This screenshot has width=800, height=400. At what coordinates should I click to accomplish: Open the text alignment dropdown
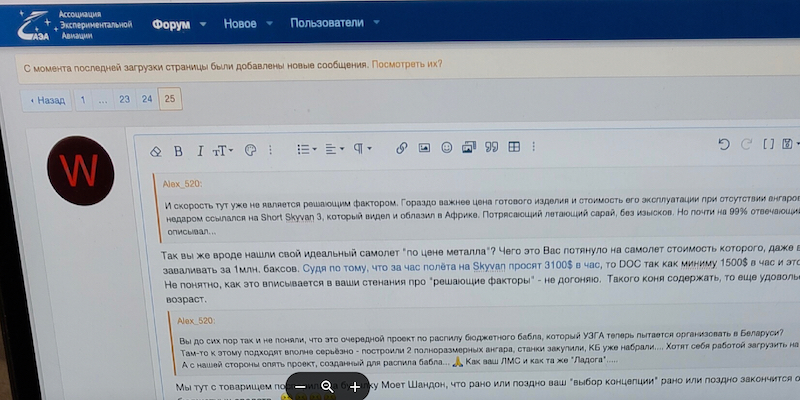(x=334, y=149)
